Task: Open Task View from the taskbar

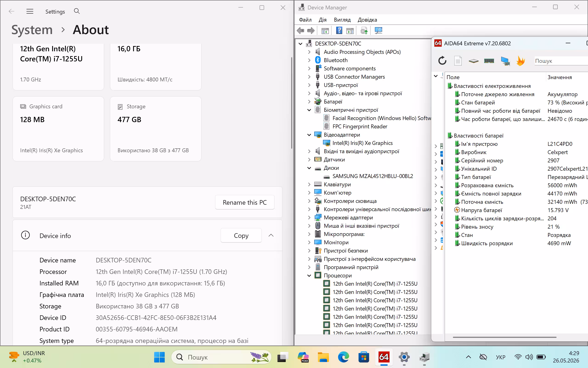Action: pos(283,357)
